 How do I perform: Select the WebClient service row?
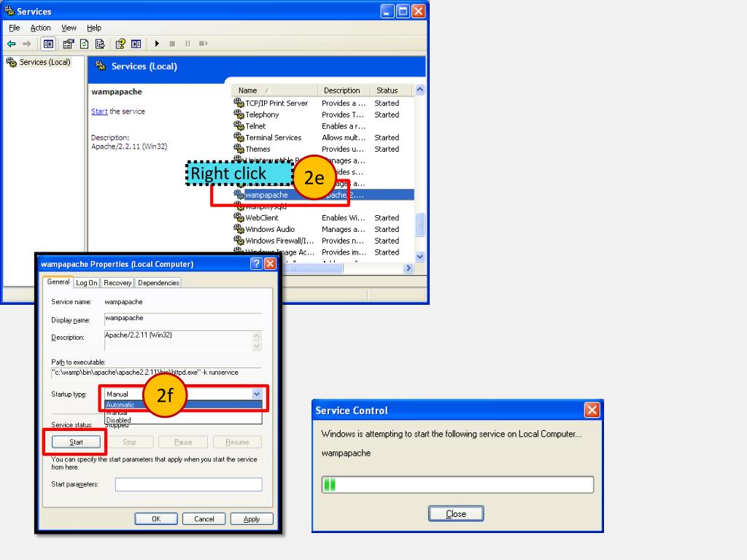(323, 217)
